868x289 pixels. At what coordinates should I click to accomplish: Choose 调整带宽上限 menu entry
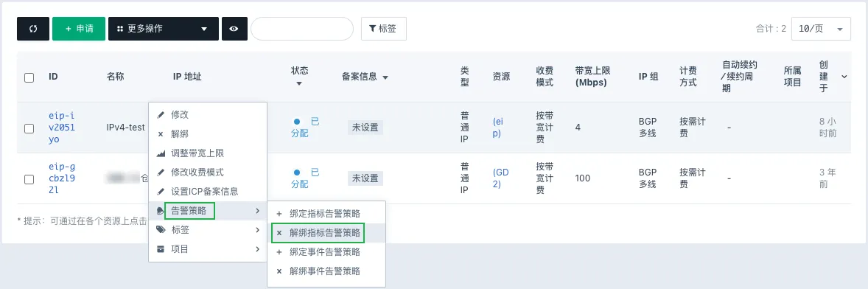[208, 153]
